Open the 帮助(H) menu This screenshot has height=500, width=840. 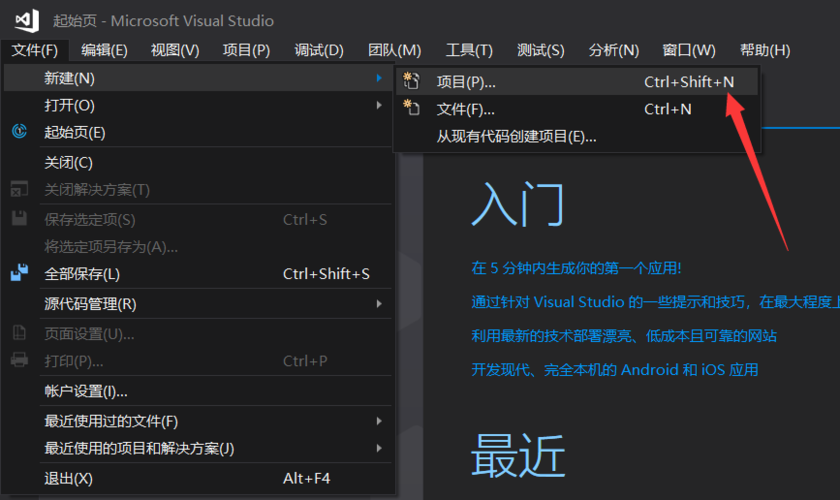(x=765, y=50)
